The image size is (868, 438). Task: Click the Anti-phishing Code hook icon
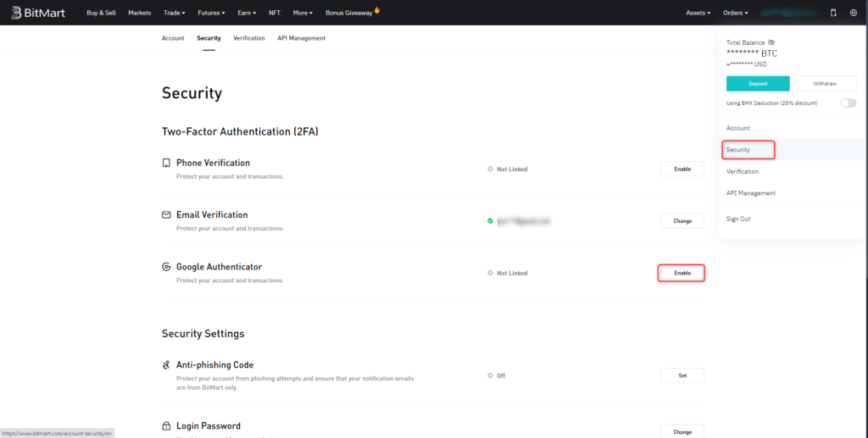166,365
